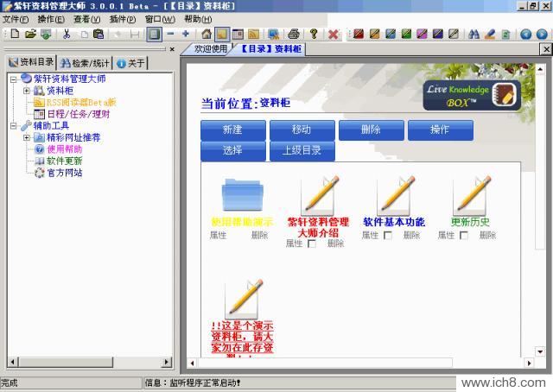Open the calendar schedule toolbar icon

click(238, 35)
